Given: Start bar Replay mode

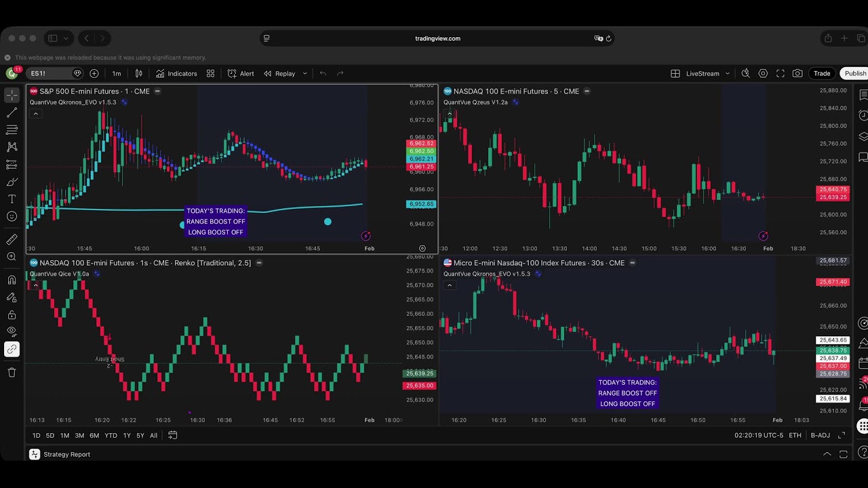Looking at the screenshot, I should point(279,73).
